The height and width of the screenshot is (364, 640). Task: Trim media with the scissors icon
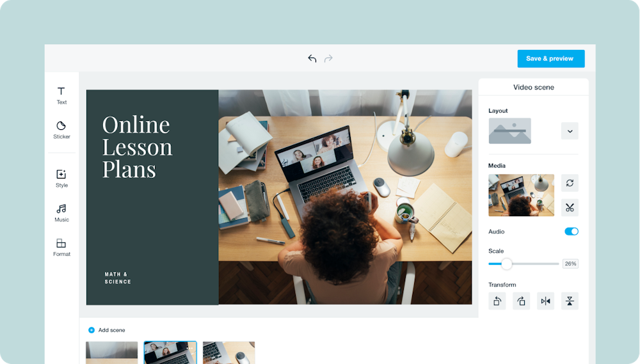570,207
